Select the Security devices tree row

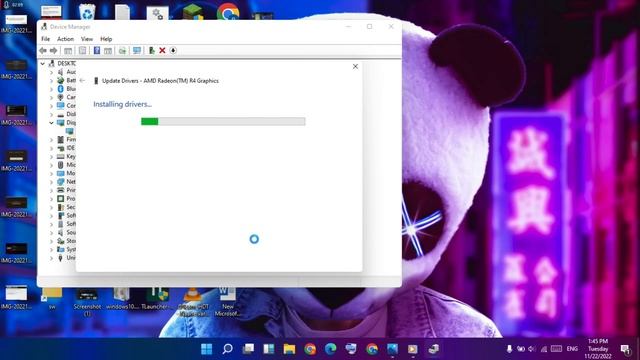tap(66, 207)
